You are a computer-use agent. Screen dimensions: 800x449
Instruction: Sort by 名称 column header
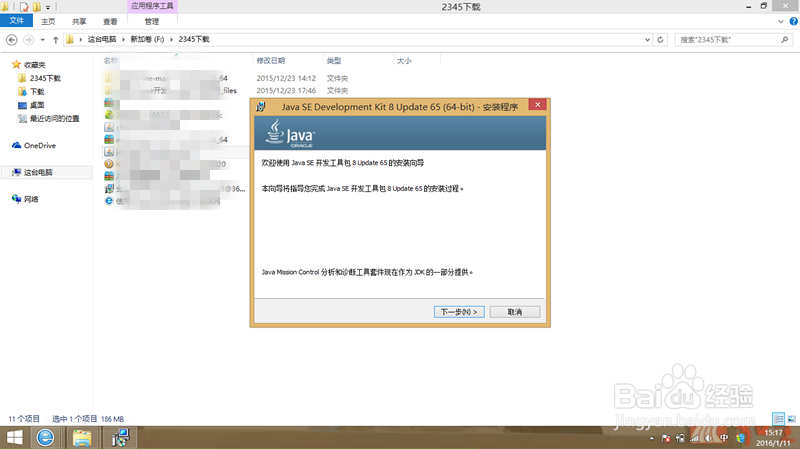point(111,61)
